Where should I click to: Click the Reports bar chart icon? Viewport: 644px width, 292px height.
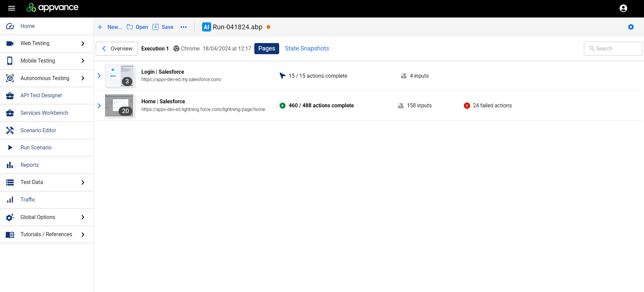click(x=10, y=165)
